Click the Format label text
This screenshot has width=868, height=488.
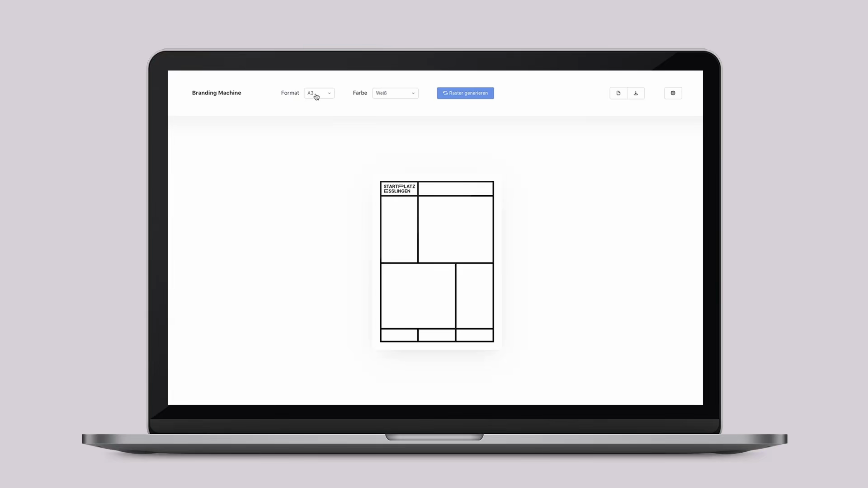290,93
